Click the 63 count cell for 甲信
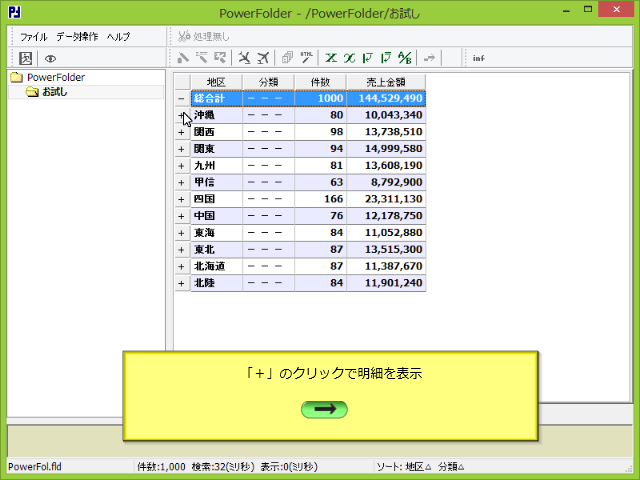Screen dimensions: 640x480 point(320,182)
